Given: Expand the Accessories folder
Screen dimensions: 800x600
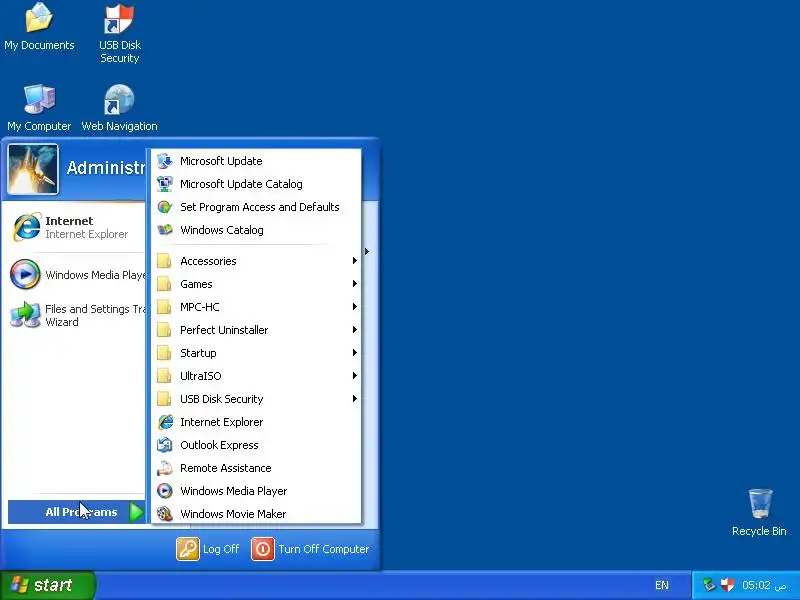Looking at the screenshot, I should click(x=256, y=261).
